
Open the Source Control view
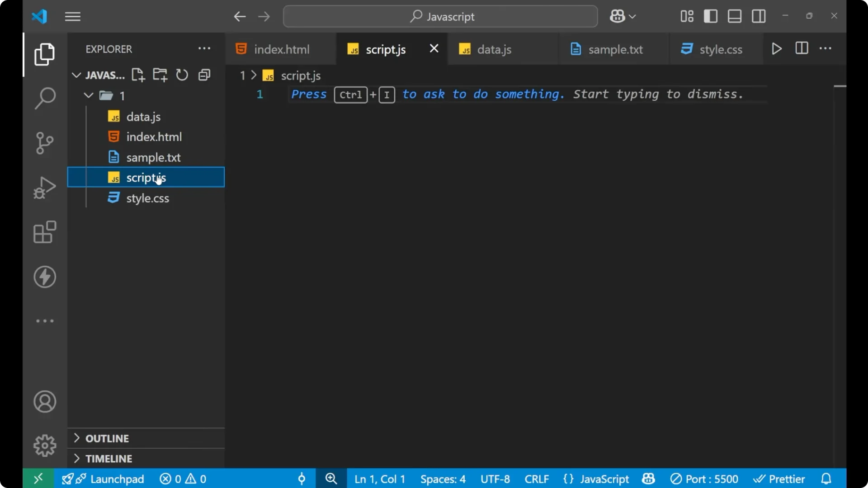pos(44,143)
